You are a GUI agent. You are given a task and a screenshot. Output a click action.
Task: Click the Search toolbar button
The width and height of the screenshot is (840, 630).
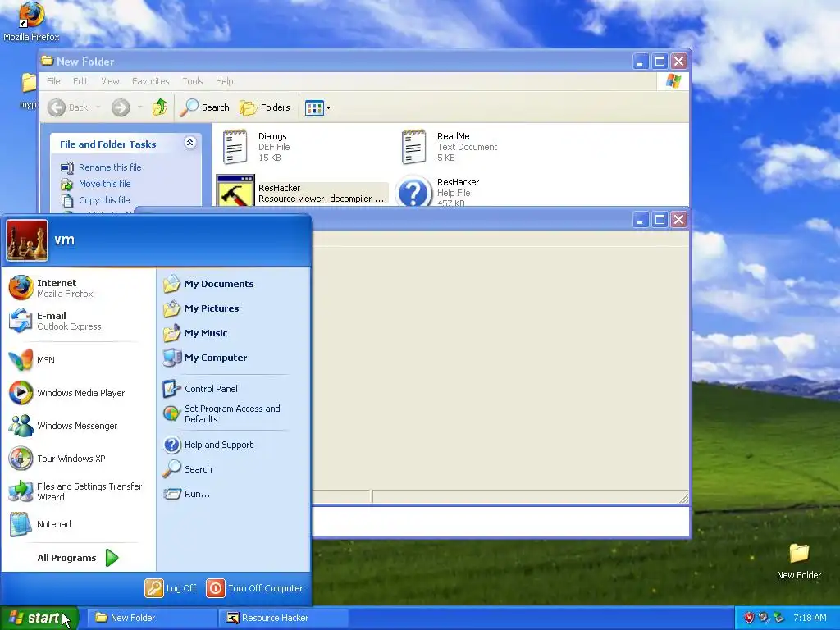[x=204, y=107]
